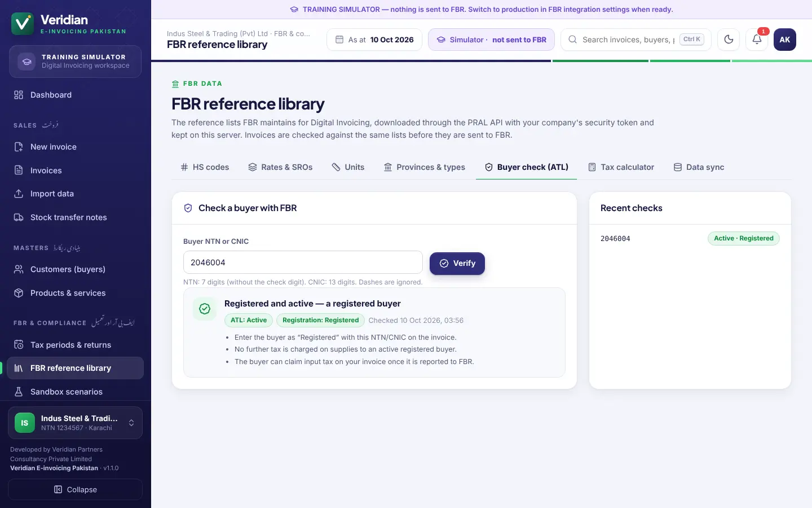Click the Checked 10 Oct 2026, 03:56 timestamp
812x508 pixels.
pos(416,321)
